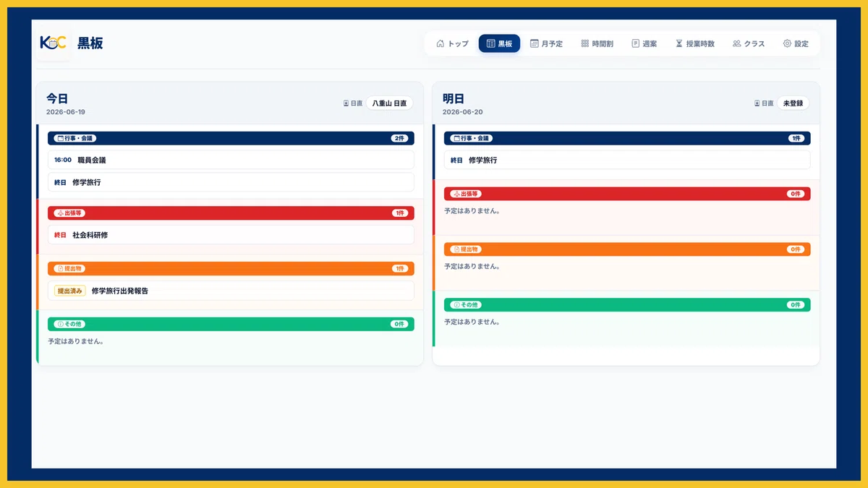Open the 黒板 tab
The image size is (868, 488).
click(x=499, y=43)
